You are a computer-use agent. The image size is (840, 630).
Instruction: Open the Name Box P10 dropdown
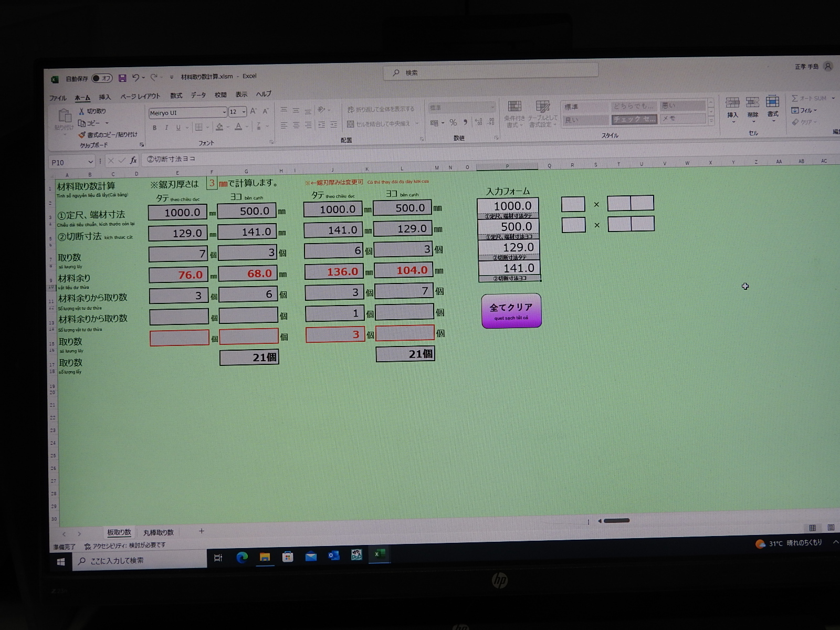coord(90,162)
